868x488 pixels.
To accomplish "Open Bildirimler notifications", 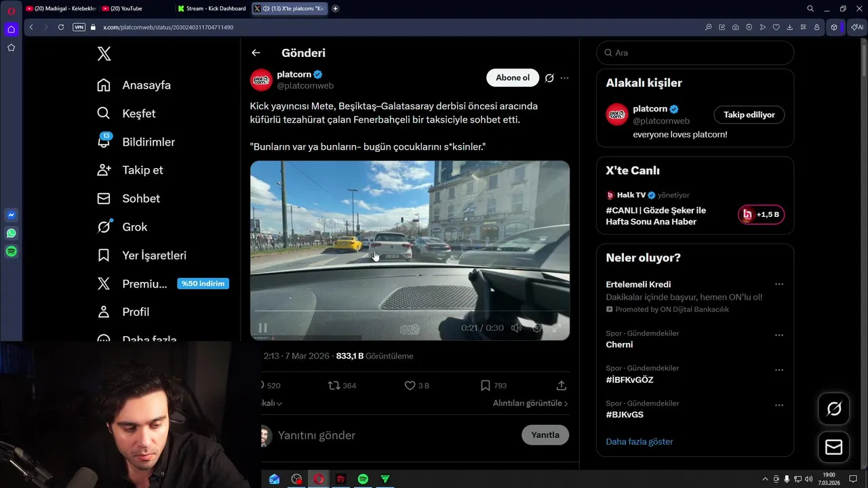I will (x=136, y=142).
